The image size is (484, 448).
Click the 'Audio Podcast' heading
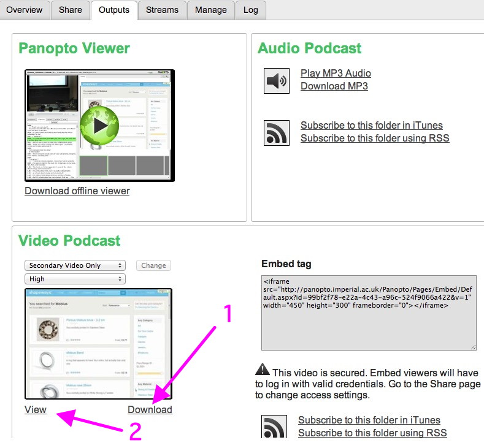tap(310, 48)
